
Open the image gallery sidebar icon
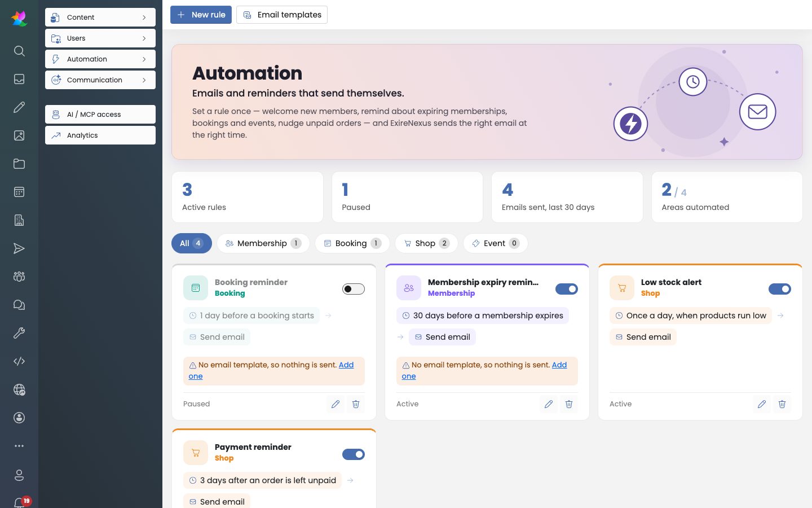19,135
